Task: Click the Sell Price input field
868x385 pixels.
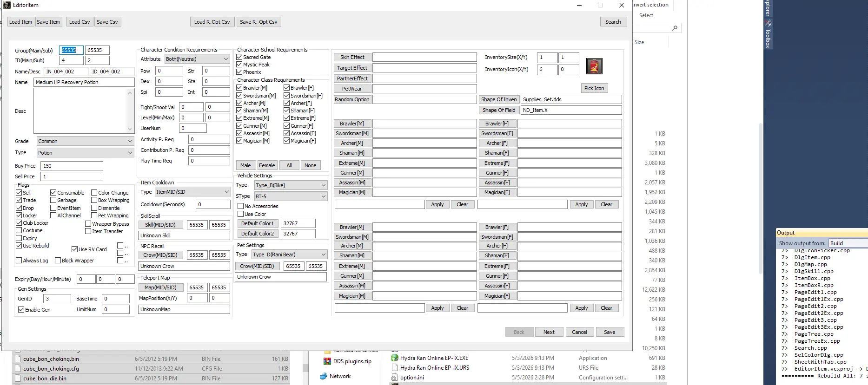Action: pos(72,176)
